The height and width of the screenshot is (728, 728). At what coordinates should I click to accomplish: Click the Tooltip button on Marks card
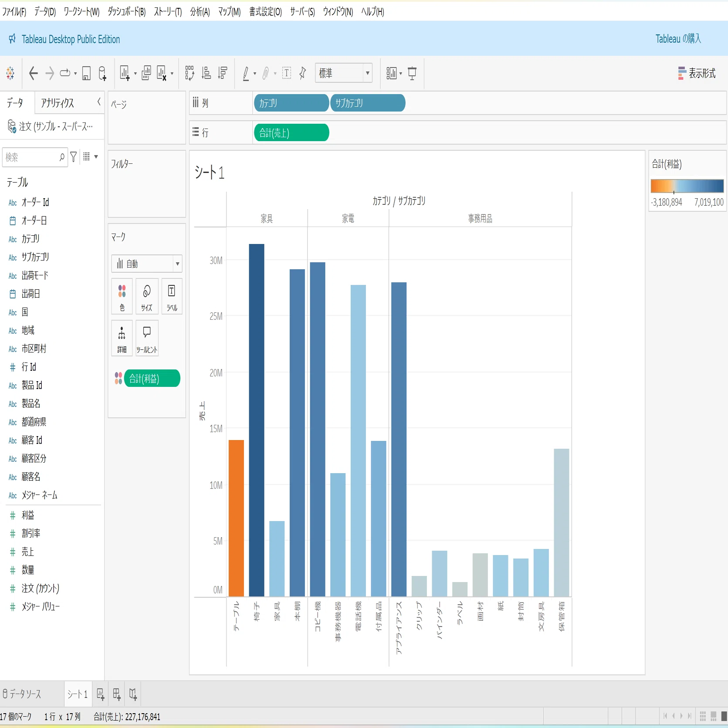click(147, 339)
